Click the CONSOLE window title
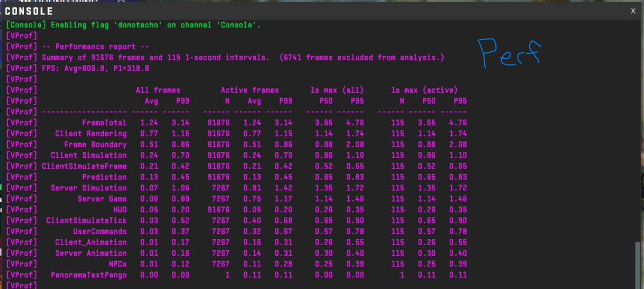The width and height of the screenshot is (644, 289). (29, 11)
